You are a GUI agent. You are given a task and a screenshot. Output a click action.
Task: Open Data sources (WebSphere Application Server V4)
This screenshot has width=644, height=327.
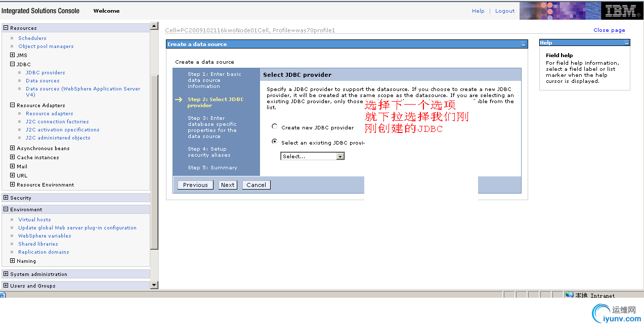click(83, 91)
